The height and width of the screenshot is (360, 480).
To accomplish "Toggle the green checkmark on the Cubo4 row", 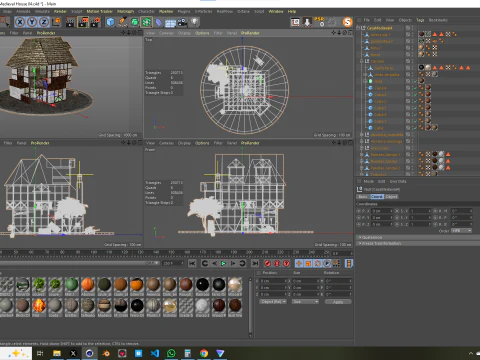I will (x=415, y=88).
